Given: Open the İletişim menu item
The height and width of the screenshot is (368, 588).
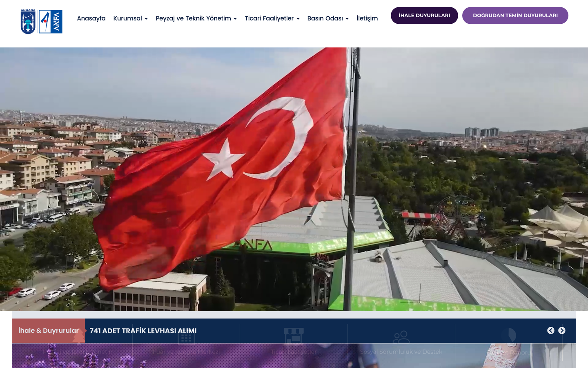Looking at the screenshot, I should (x=367, y=18).
